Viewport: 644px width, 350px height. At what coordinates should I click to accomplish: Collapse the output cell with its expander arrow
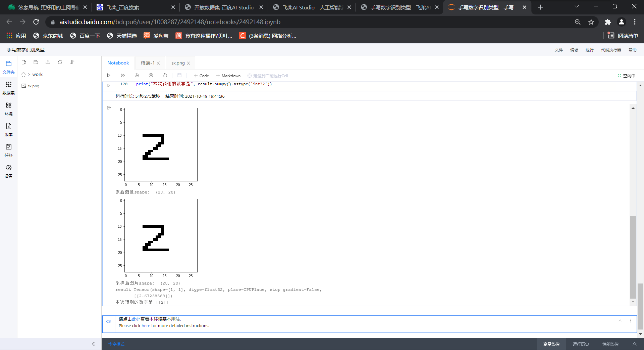coord(109,107)
